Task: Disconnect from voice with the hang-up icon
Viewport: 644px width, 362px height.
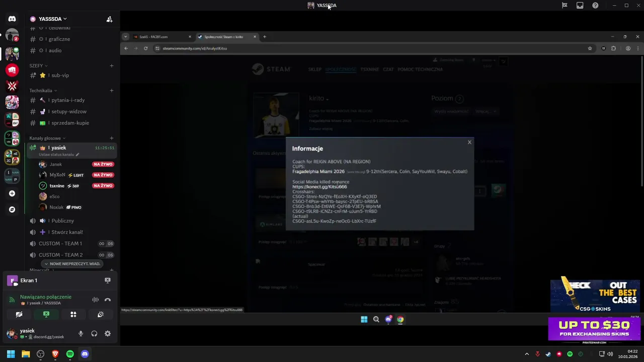Action: tap(107, 300)
